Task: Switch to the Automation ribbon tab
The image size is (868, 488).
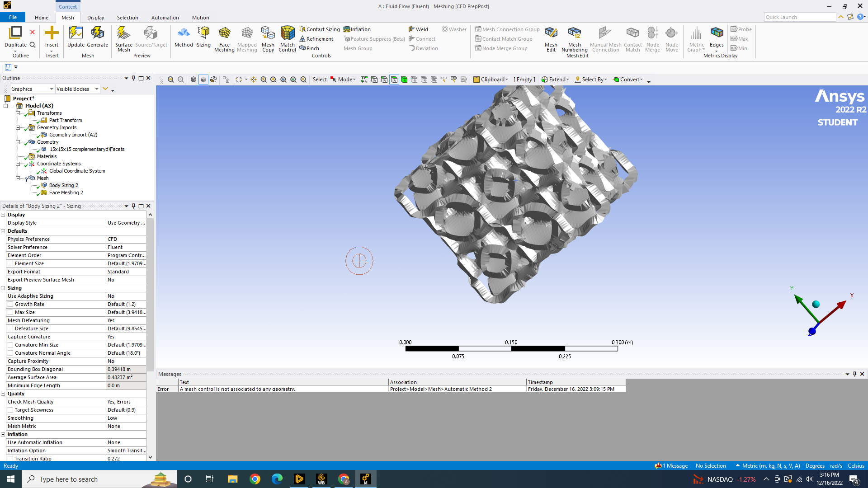Action: point(165,18)
